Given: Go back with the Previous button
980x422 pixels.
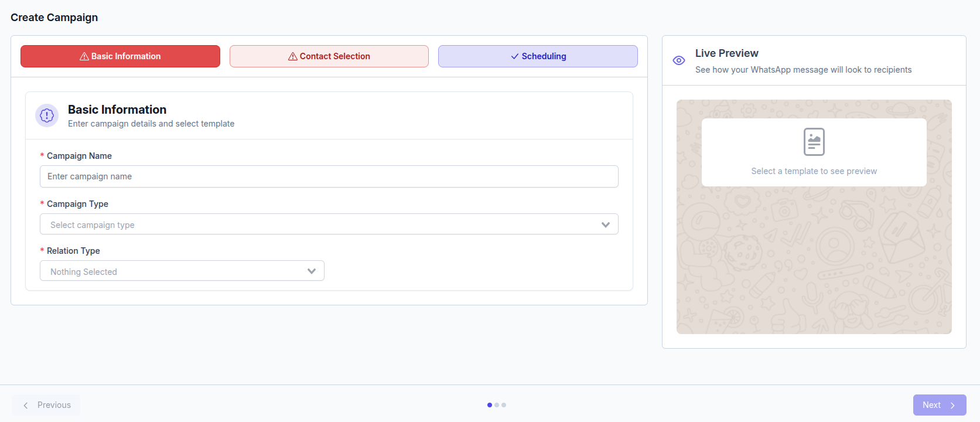Looking at the screenshot, I should [x=46, y=405].
